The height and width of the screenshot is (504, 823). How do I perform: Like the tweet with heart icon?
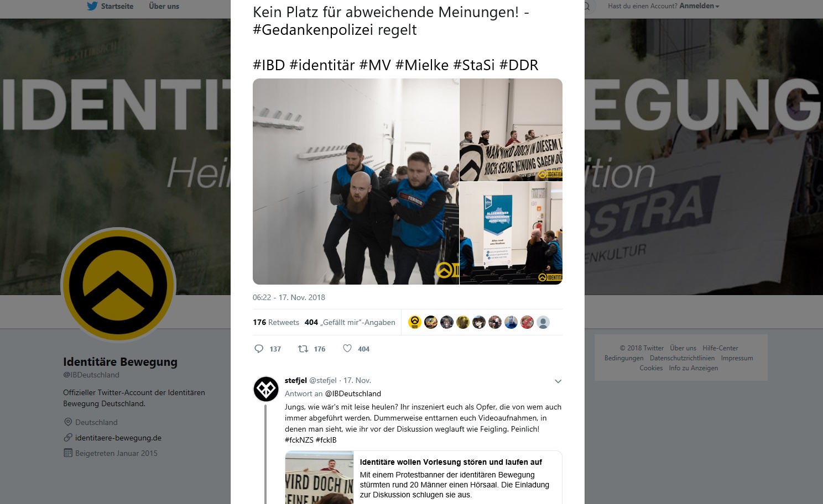coord(347,348)
